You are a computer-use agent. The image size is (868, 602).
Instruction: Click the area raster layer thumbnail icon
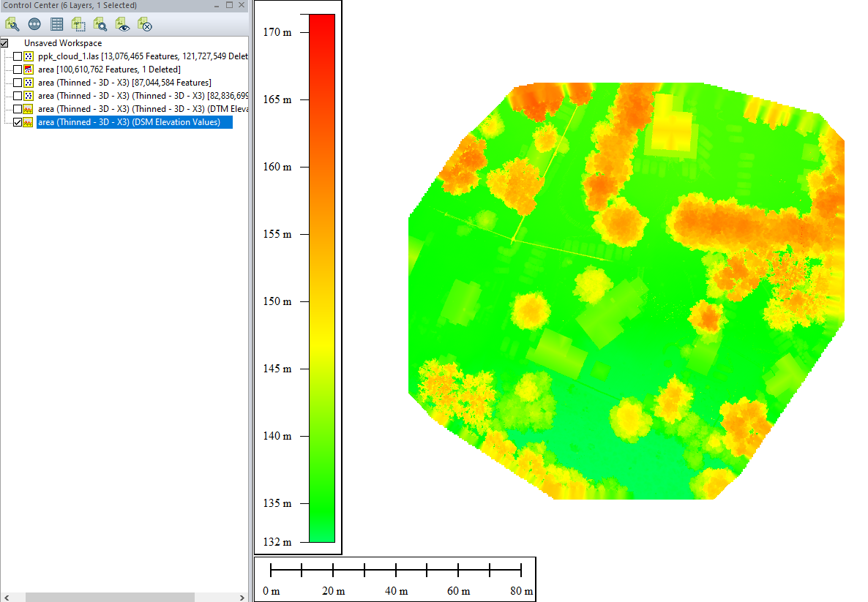[x=29, y=69]
